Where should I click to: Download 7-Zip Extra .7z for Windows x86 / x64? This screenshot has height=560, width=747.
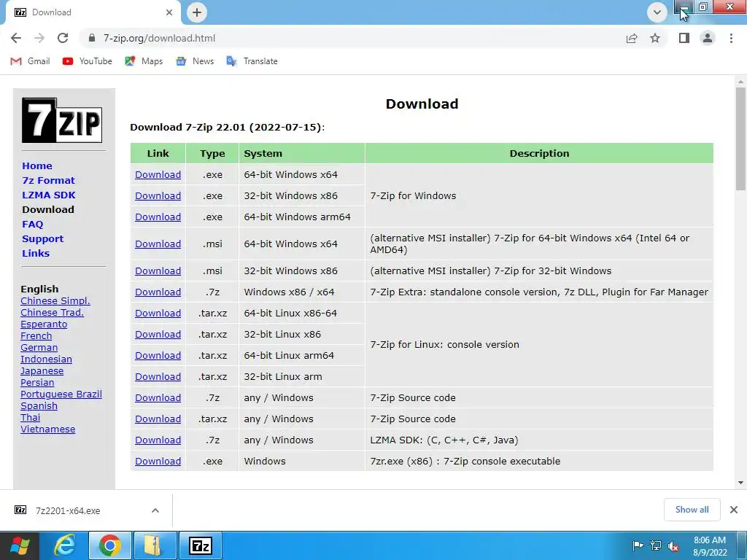coord(158,292)
